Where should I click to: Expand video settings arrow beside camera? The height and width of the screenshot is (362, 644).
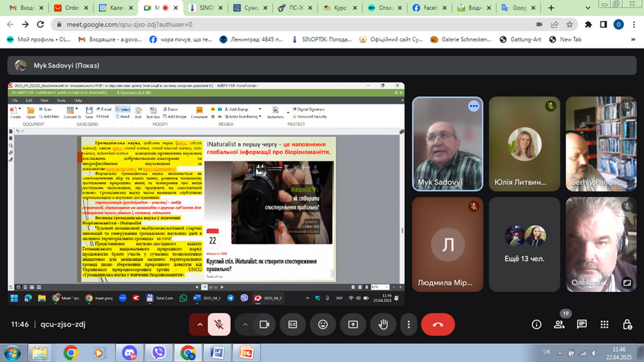pyautogui.click(x=245, y=324)
